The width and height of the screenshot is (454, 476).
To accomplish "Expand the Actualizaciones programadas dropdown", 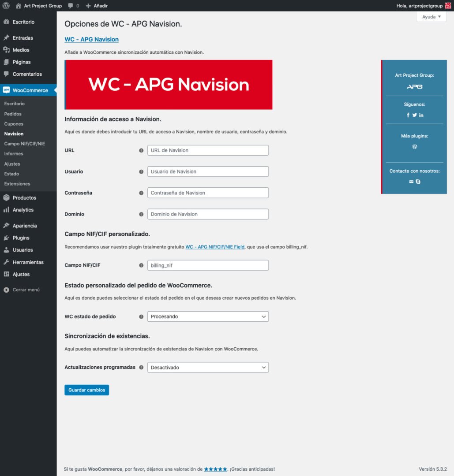I will tap(208, 368).
